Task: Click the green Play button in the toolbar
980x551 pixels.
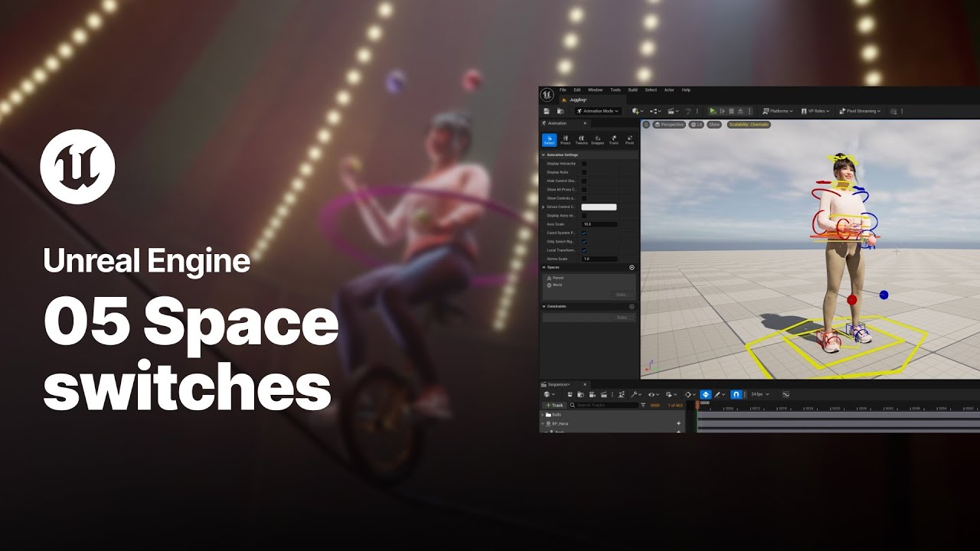Action: click(x=713, y=111)
